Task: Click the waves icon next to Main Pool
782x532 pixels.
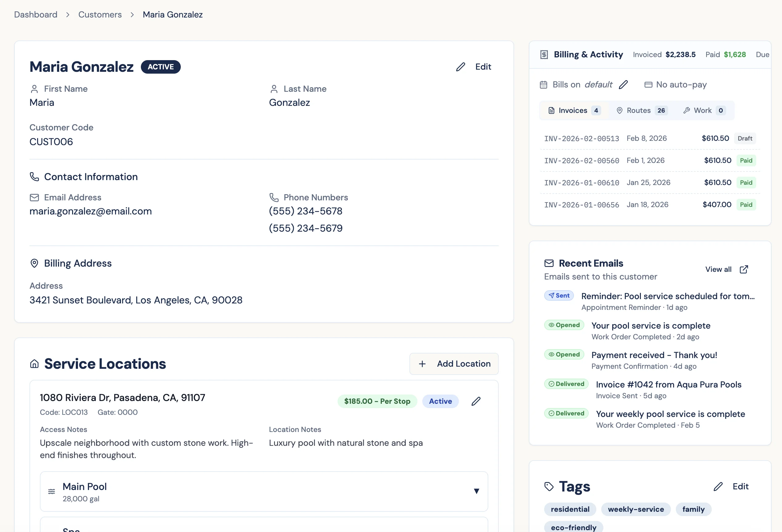Action: tap(51, 492)
